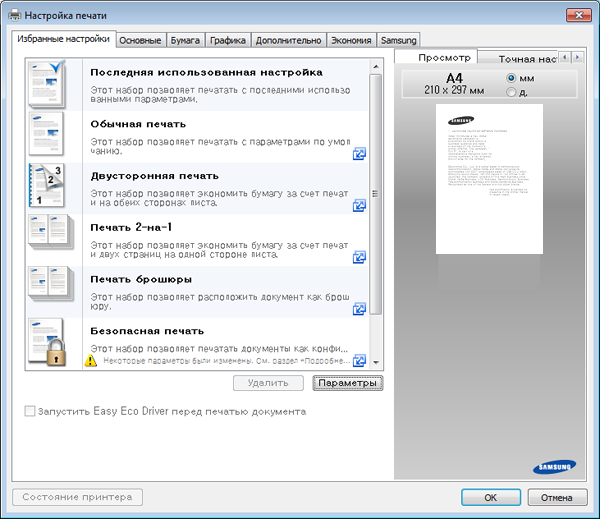Click the 2-up printing preset icon
Image resolution: width=600 pixels, height=519 pixels.
[x=51, y=232]
